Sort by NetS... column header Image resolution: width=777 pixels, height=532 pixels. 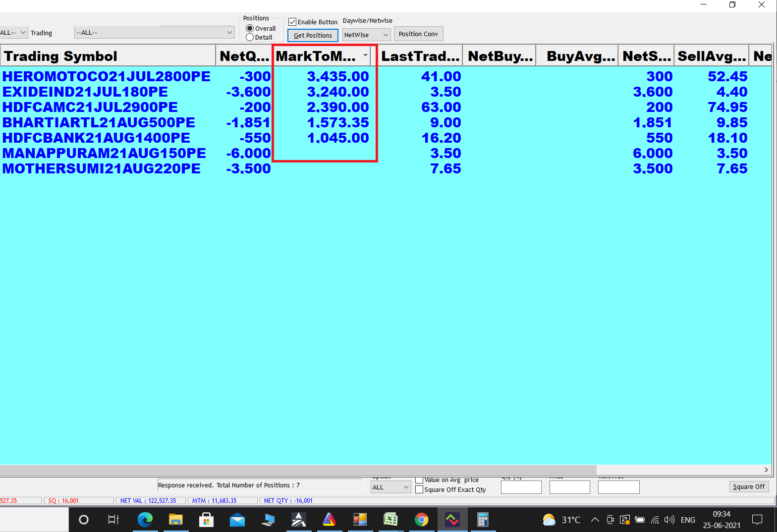click(x=646, y=56)
